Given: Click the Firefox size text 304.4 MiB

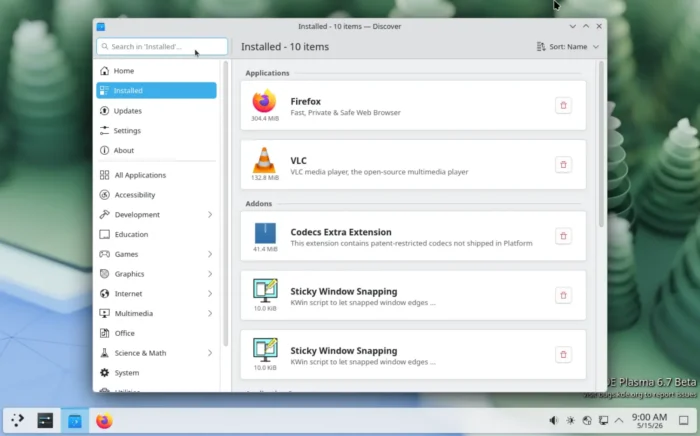Looking at the screenshot, I should coord(265,118).
